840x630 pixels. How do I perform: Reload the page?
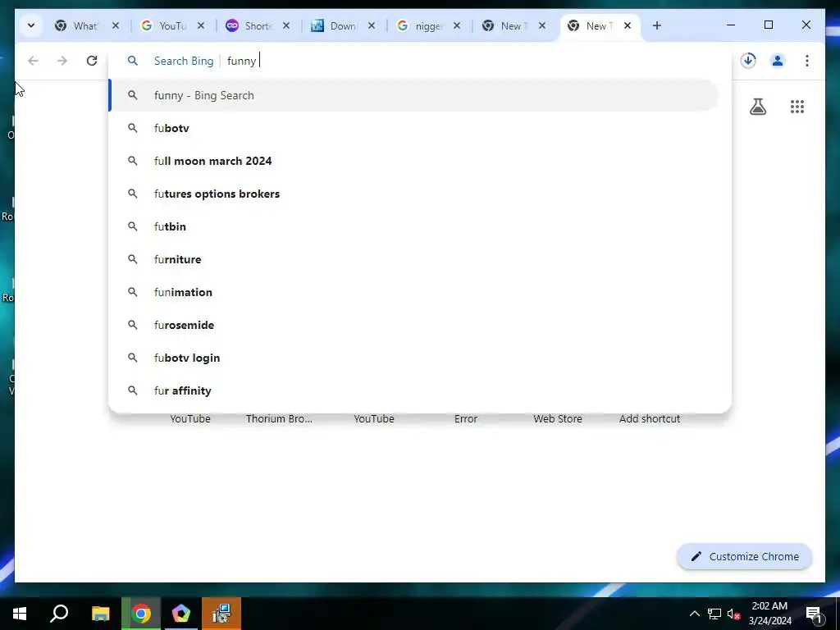coord(92,61)
